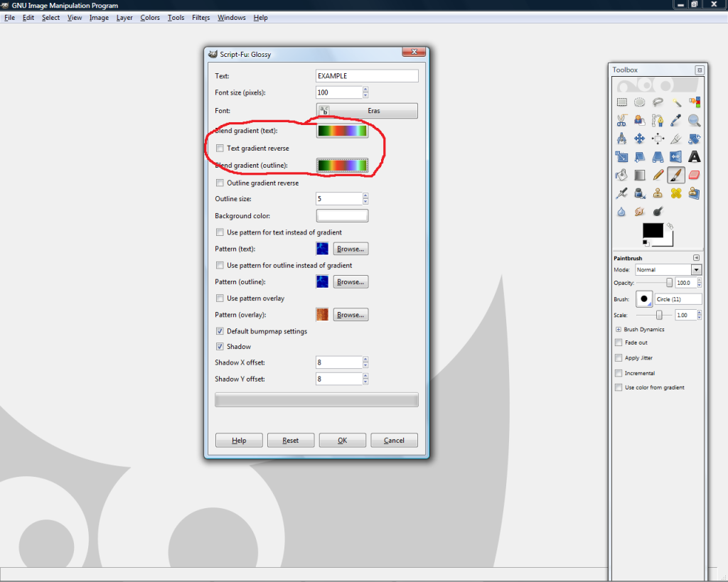Activate the Move tool

click(640, 139)
